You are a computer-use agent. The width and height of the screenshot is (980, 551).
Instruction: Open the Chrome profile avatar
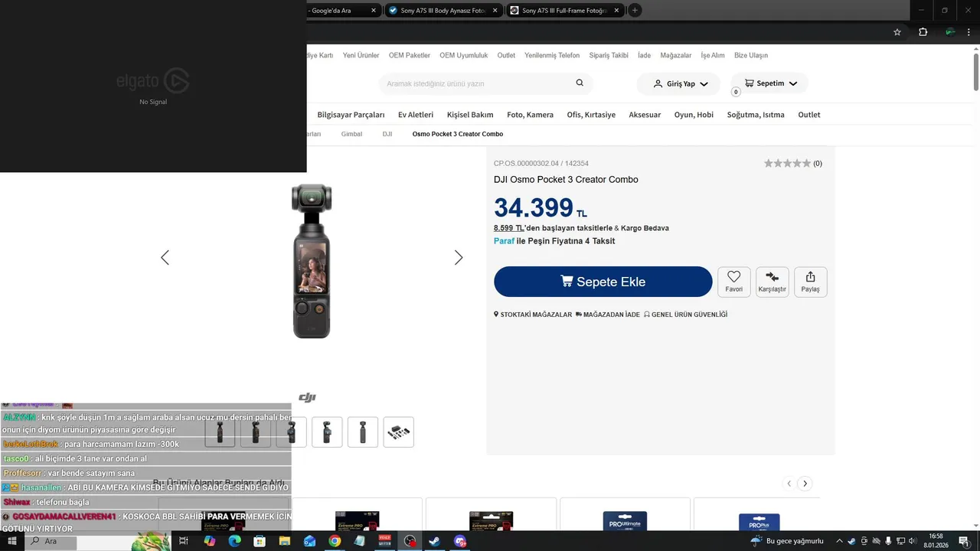(x=949, y=32)
